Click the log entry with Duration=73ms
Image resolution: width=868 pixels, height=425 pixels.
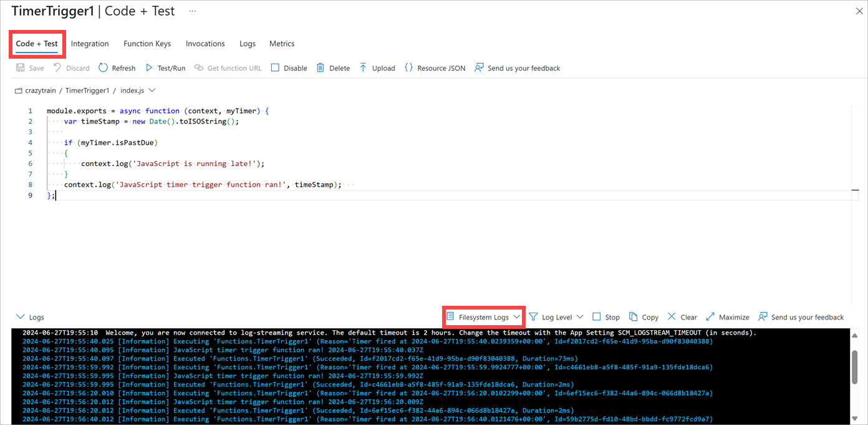300,359
